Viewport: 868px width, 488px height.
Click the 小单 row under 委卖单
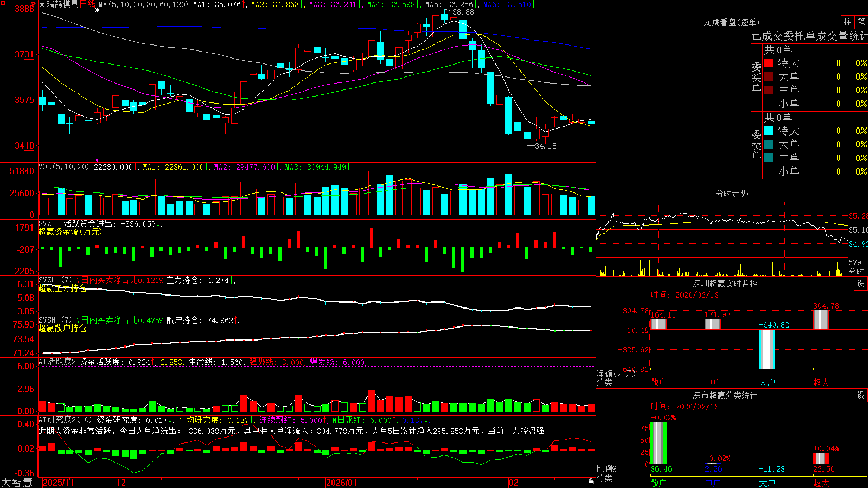[x=815, y=171]
